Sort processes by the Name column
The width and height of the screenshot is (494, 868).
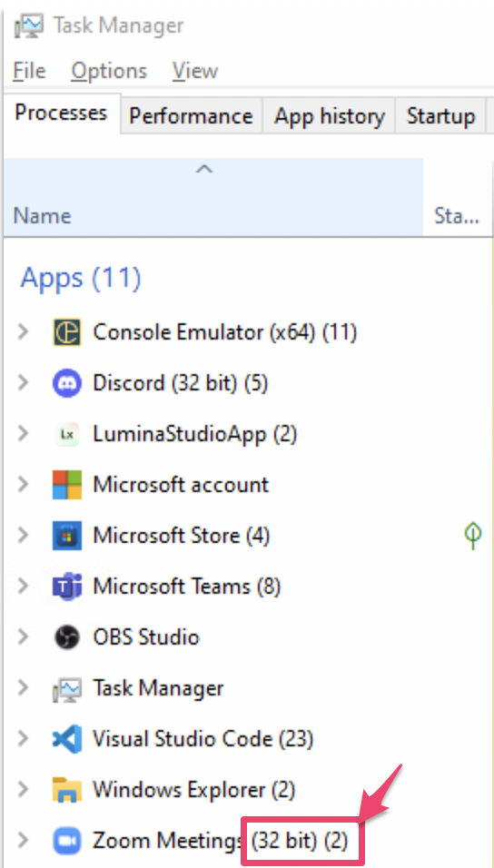click(213, 196)
